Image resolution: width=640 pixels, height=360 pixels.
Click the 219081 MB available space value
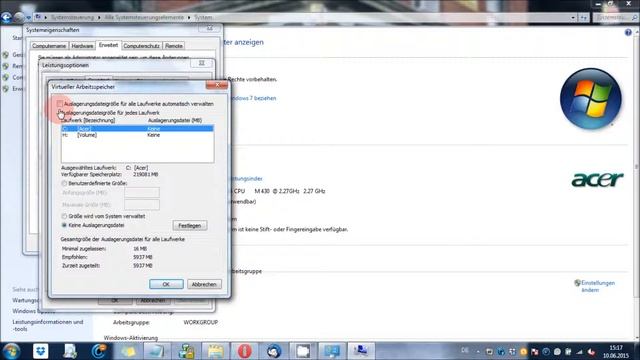pos(146,174)
